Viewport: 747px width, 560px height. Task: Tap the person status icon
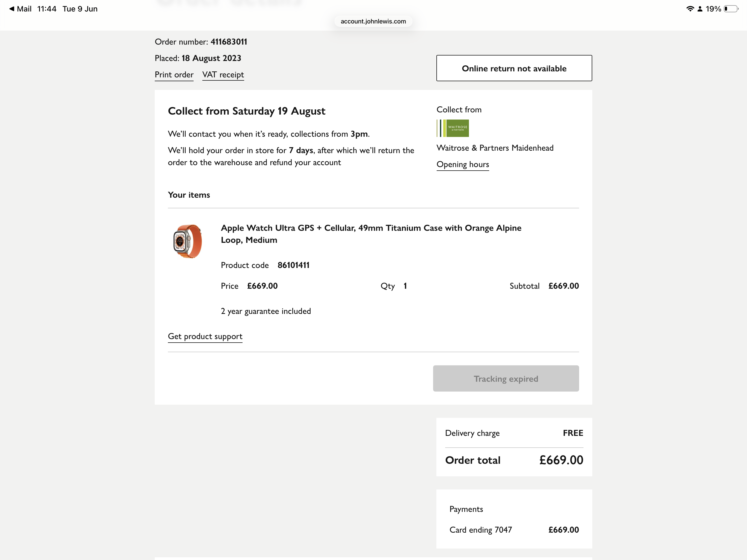click(x=700, y=9)
